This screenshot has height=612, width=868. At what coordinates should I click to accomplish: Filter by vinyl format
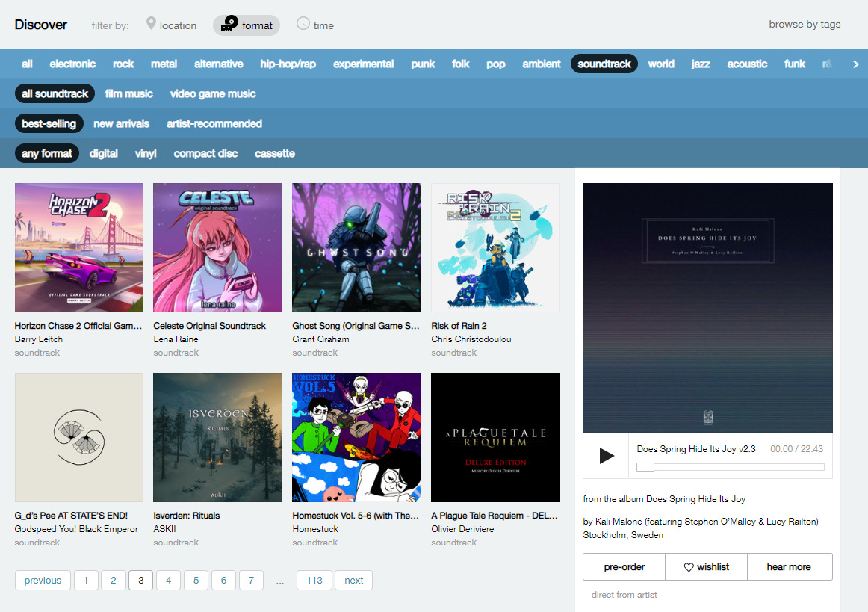(146, 154)
